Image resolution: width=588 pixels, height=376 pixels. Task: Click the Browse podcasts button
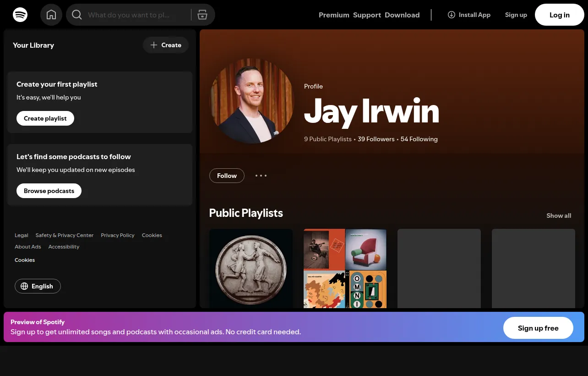click(49, 191)
